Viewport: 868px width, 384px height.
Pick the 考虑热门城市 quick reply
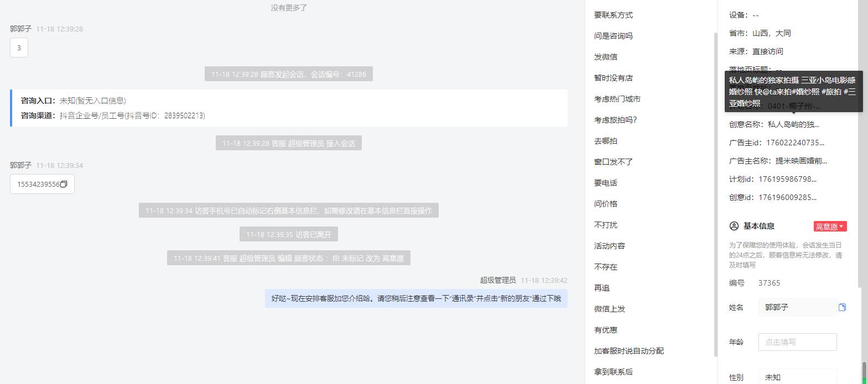617,99
